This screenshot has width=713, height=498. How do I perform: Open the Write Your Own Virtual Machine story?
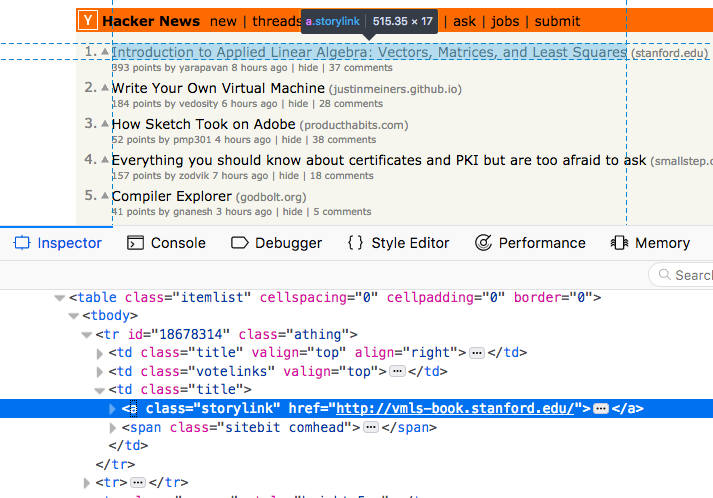click(218, 88)
